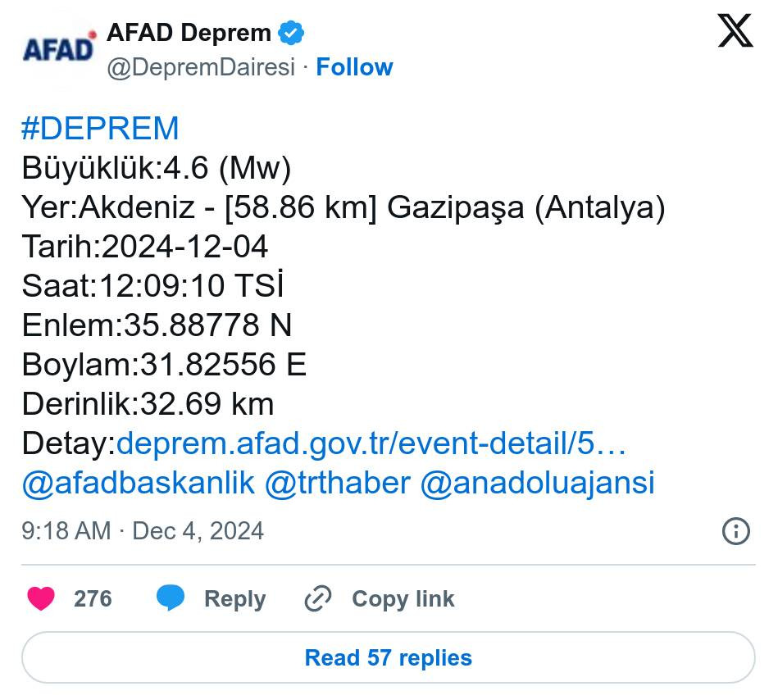
Task: Click the tweet info icon
Action: [x=735, y=531]
